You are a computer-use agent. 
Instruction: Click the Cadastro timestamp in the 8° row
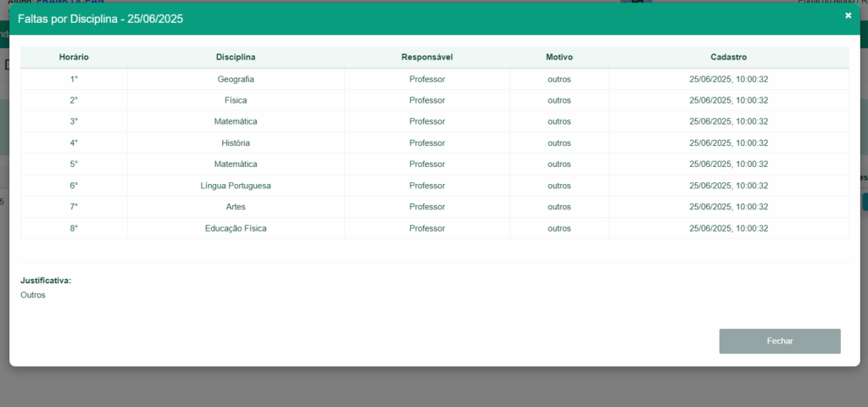728,228
